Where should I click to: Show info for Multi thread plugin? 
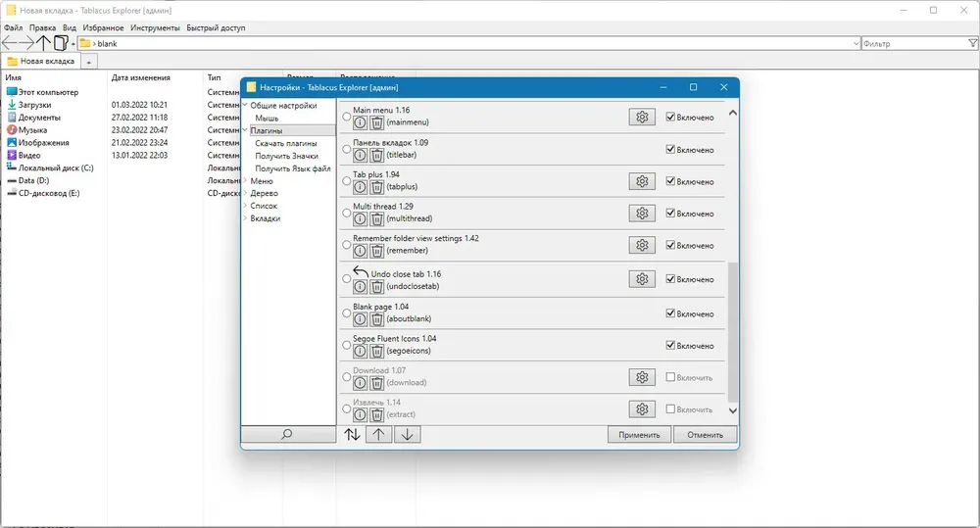pyautogui.click(x=360, y=218)
